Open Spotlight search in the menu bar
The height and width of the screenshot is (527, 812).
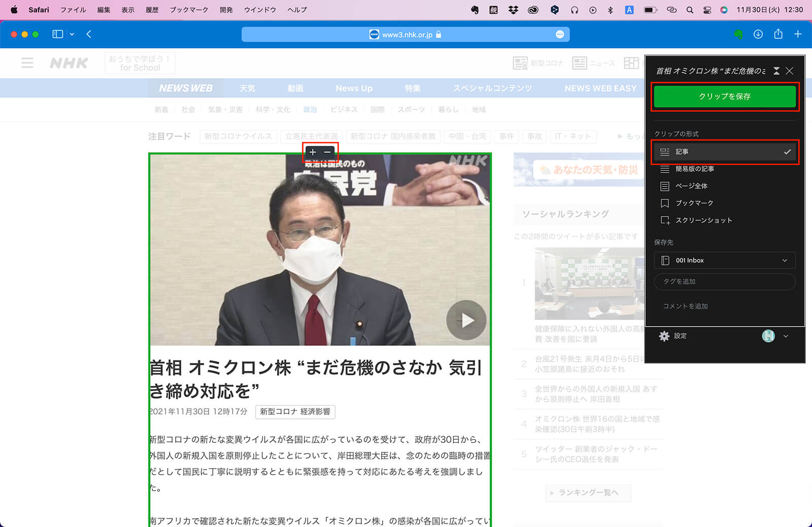[x=690, y=10]
